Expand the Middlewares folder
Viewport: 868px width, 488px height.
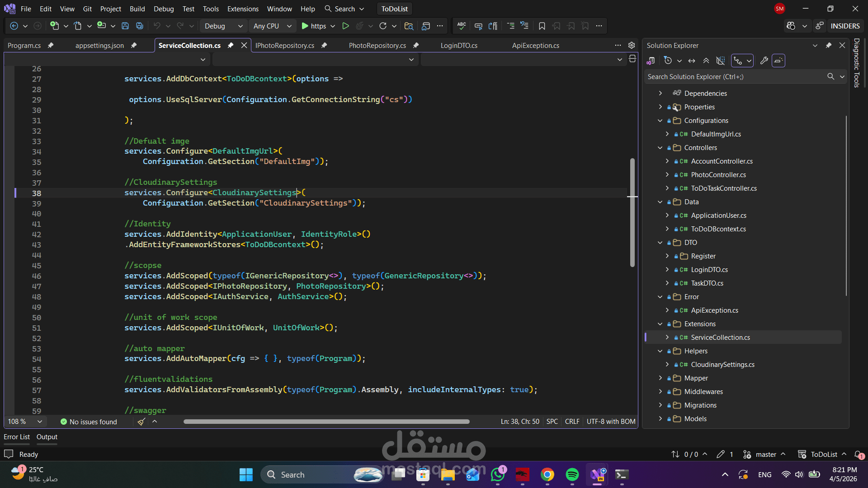click(660, 392)
